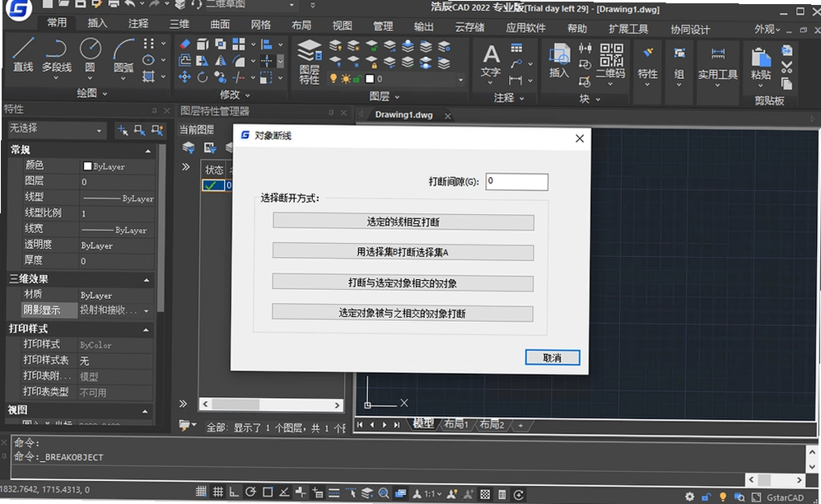Click the 颜色 ByLayer color swatch
This screenshot has width=821, height=504.
pos(87,166)
